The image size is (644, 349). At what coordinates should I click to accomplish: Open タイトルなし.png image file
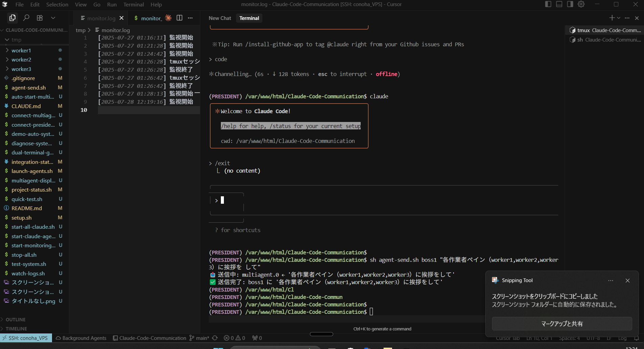[x=34, y=301]
